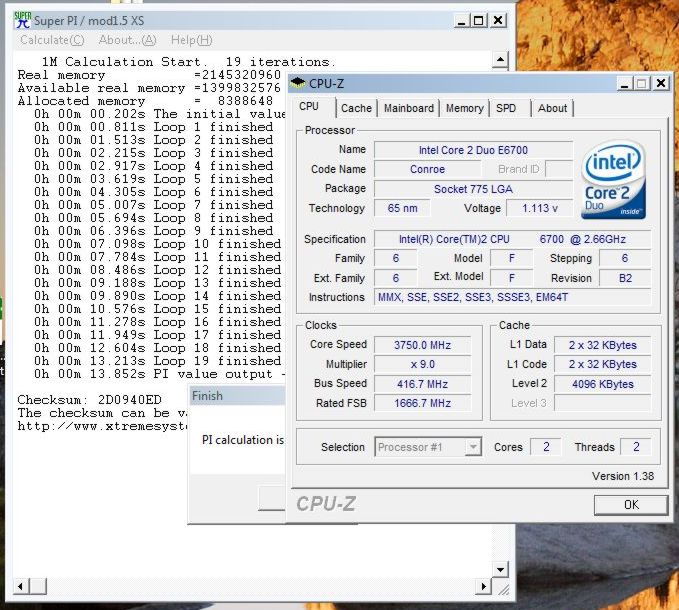This screenshot has width=679, height=610.
Task: Click the Super PI app icon in title bar
Action: 21,19
